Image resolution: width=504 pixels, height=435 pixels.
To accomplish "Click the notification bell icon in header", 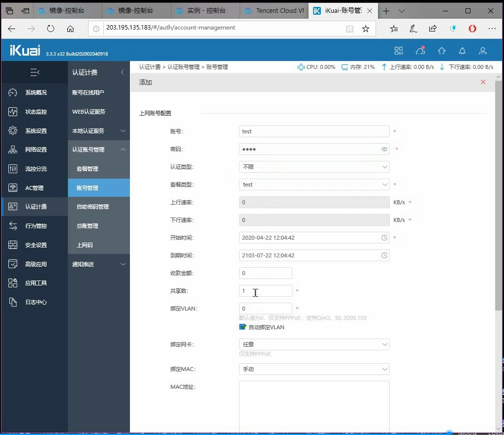I will tap(462, 51).
